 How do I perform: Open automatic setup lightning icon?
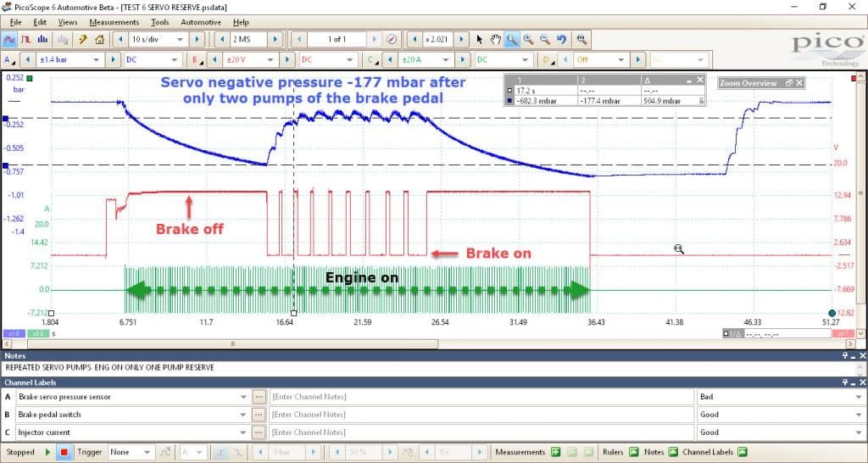click(83, 39)
